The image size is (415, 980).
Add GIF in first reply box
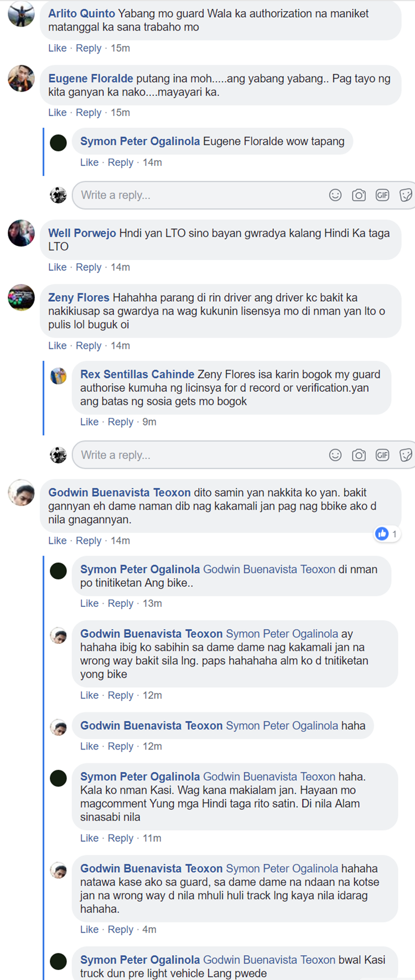382,195
